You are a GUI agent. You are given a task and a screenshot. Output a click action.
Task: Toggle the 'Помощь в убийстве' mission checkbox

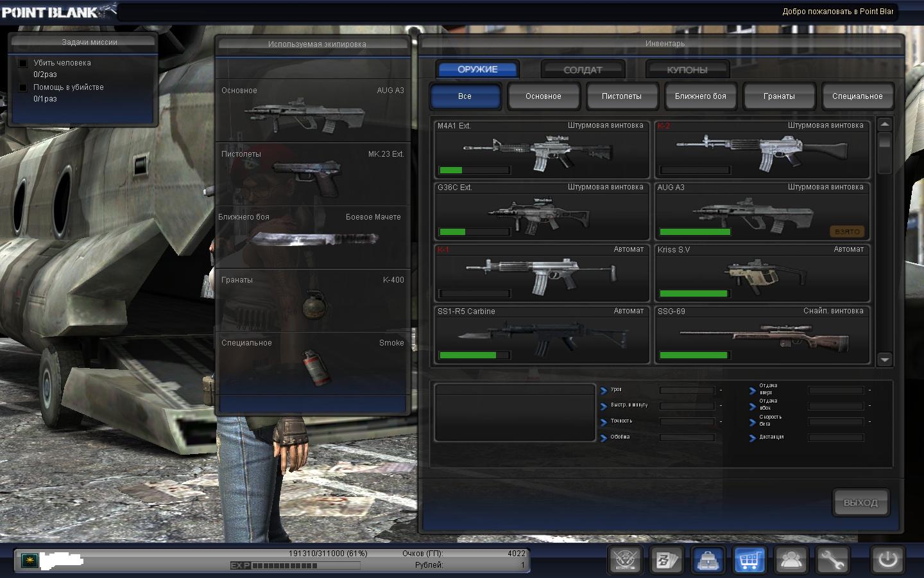23,87
